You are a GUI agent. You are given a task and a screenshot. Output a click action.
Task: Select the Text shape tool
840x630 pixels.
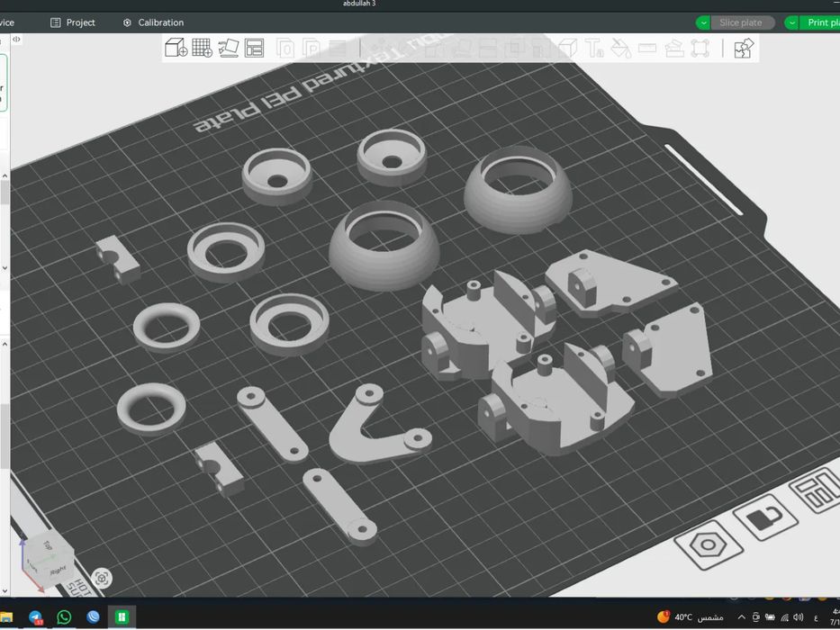click(594, 49)
